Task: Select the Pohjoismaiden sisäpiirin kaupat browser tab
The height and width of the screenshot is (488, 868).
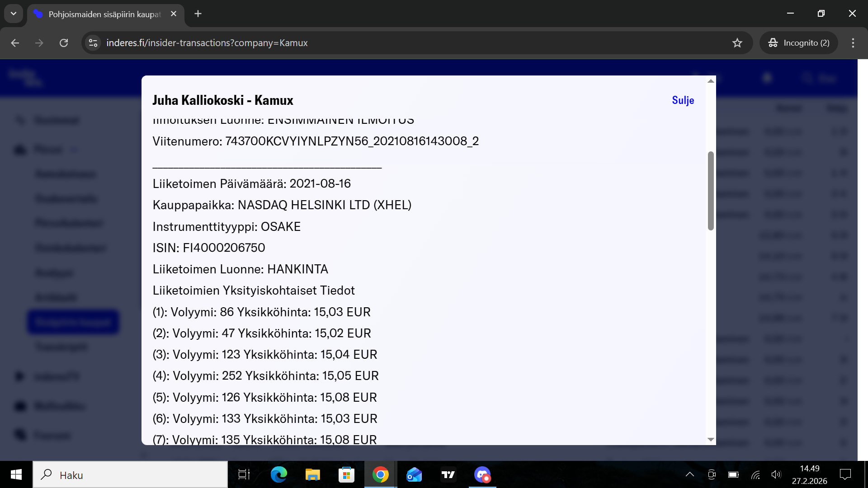Action: (x=104, y=14)
